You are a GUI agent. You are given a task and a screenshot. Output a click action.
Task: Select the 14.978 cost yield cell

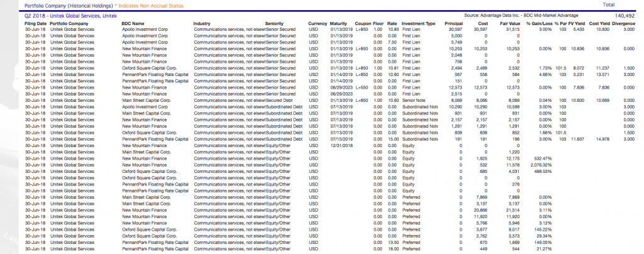(603, 139)
